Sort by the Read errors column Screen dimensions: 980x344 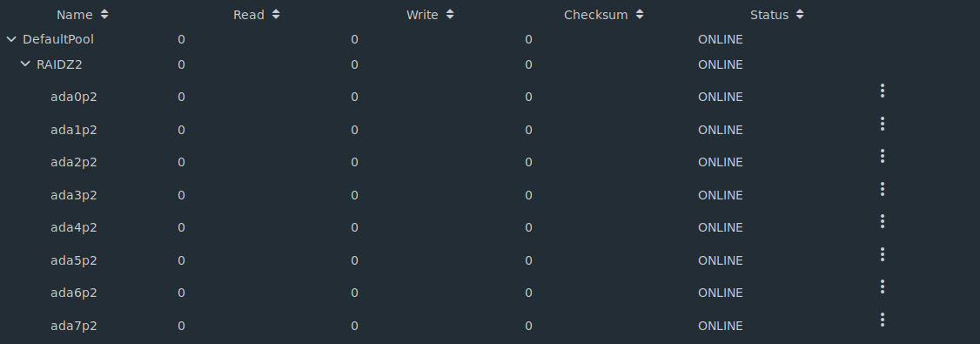coord(256,15)
